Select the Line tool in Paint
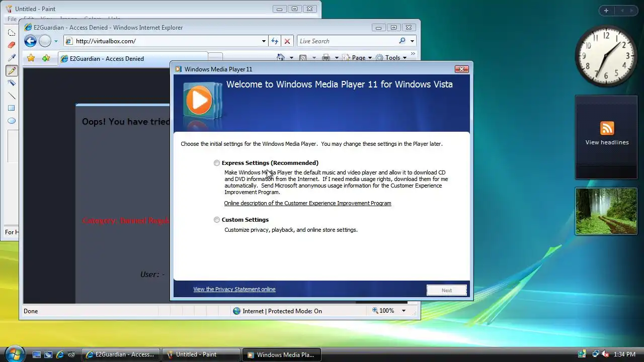This screenshot has height=362, width=644. (x=12, y=96)
